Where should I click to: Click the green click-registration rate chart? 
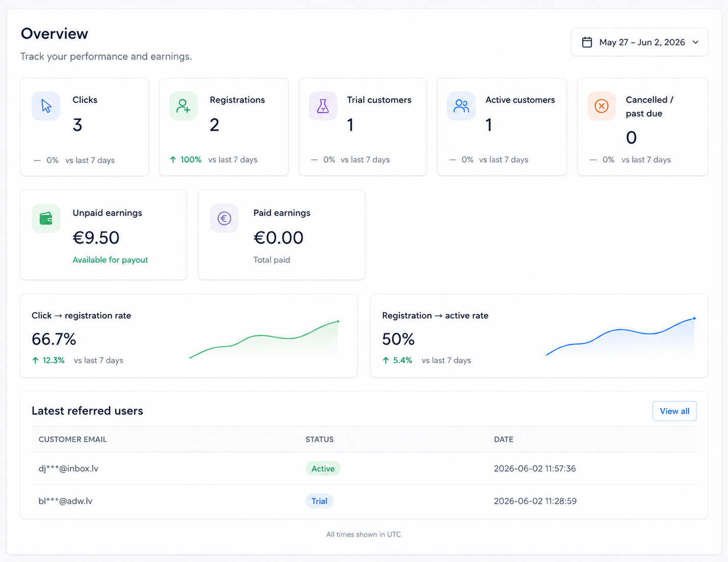coord(264,339)
